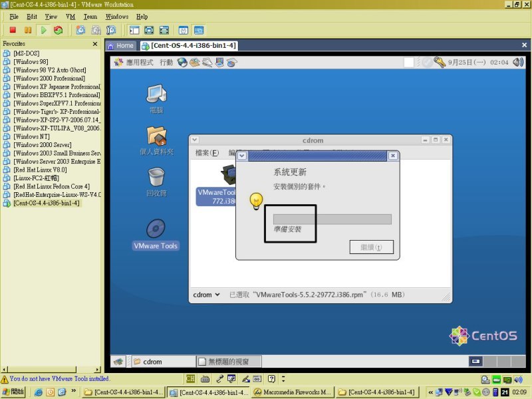
Task: Click the orange Suspend toolbar button
Action: (28, 30)
